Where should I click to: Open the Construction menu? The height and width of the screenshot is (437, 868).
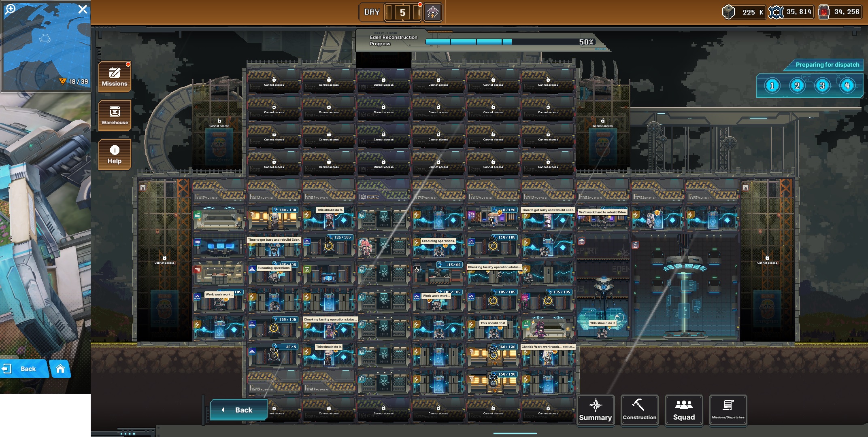click(x=639, y=410)
